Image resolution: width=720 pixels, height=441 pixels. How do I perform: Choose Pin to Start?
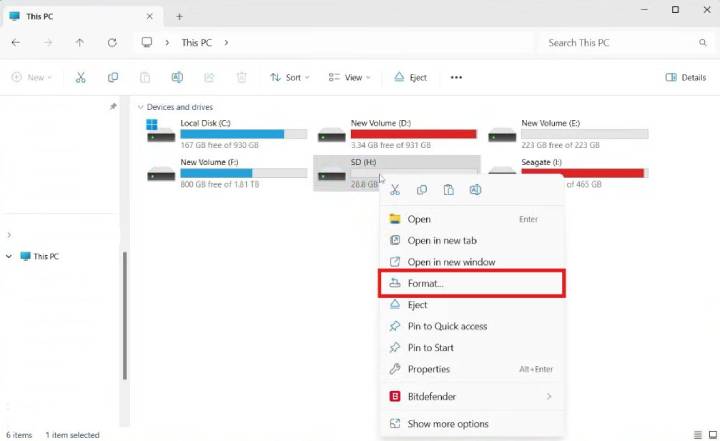pyautogui.click(x=472, y=348)
